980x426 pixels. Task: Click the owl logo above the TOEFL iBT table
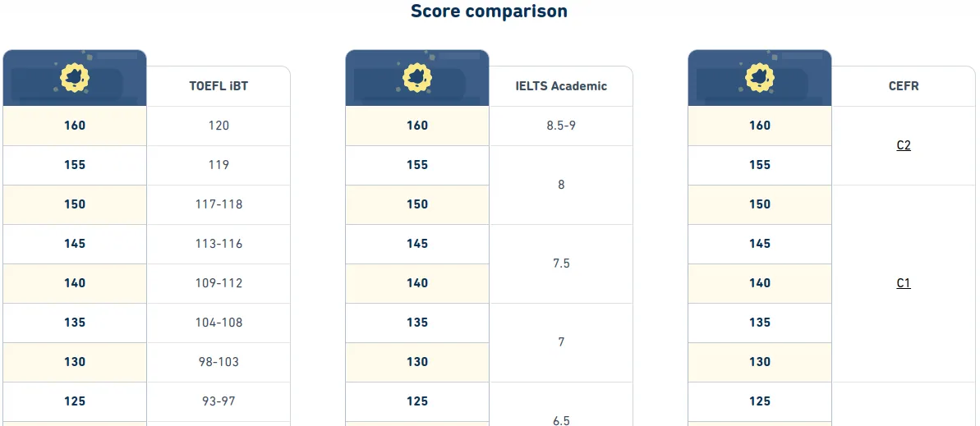pos(75,78)
